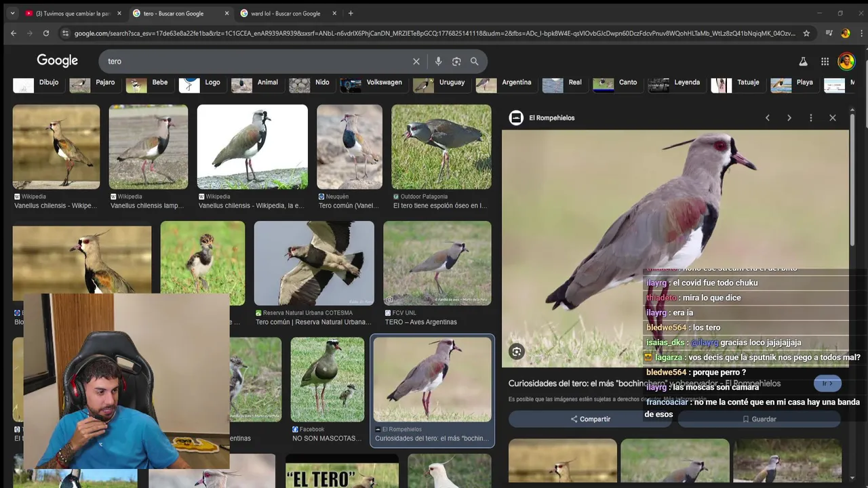
Task: Visit El Rompehielos source in preview header
Action: (x=542, y=118)
